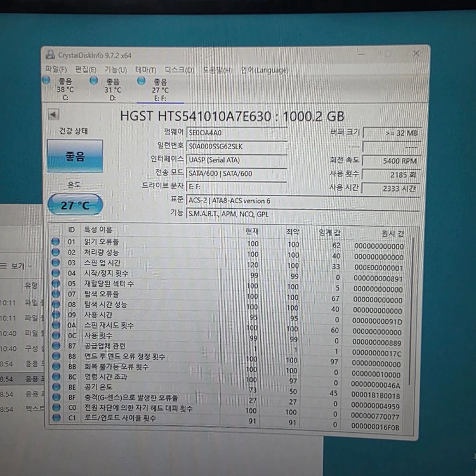
Task: Select raw value 00000000091D
Action: [x=378, y=321]
